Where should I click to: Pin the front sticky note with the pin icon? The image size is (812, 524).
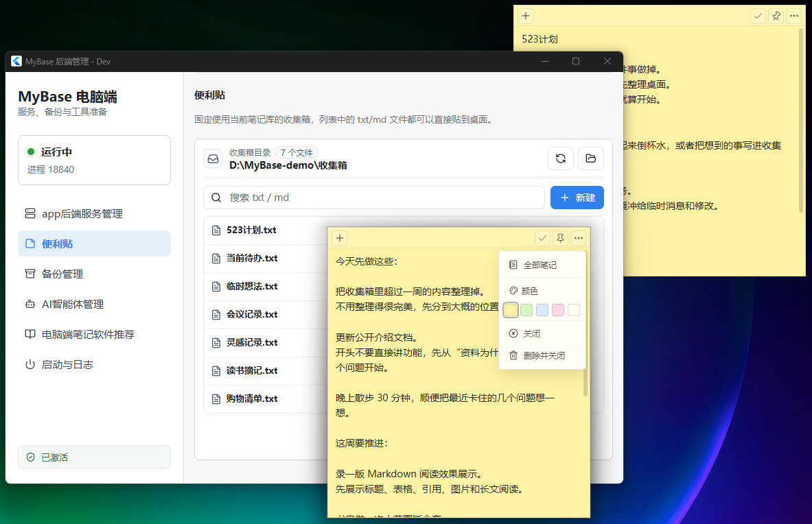[560, 238]
